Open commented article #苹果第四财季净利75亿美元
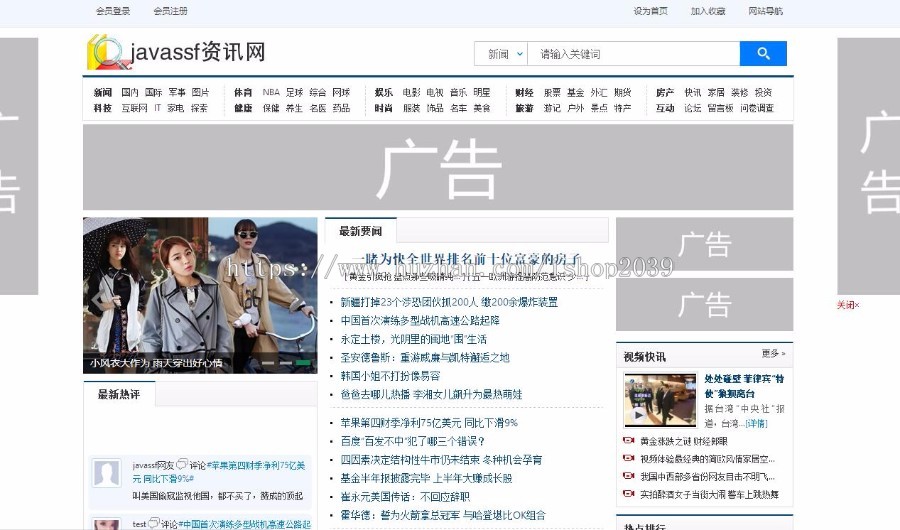The width and height of the screenshot is (900, 530). click(219, 471)
